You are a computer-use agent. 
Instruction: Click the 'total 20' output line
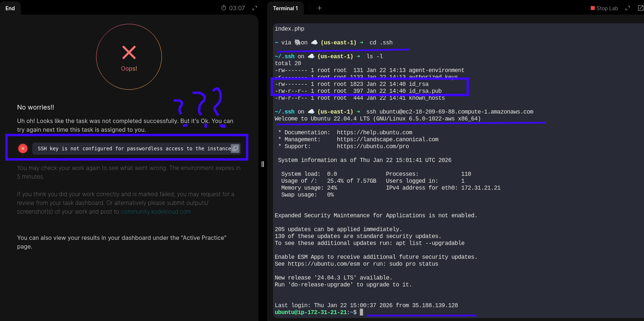click(x=288, y=63)
